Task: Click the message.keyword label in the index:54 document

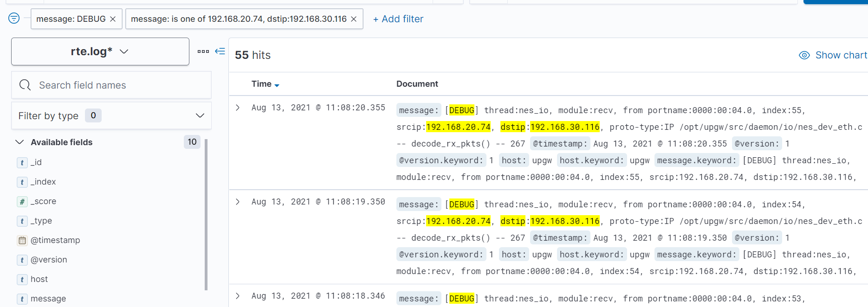Action: [696, 255]
